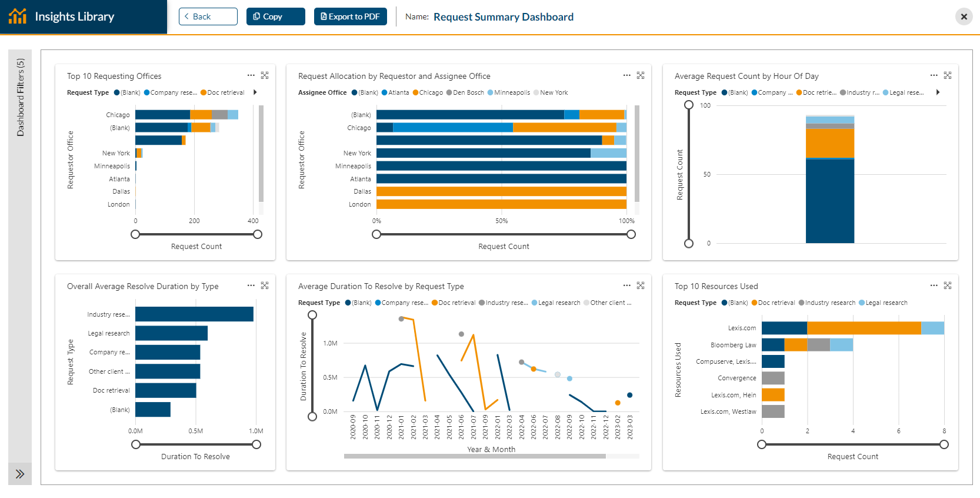The height and width of the screenshot is (498, 980).
Task: Maximize the Average Request Count by Hour chart
Action: click(948, 75)
